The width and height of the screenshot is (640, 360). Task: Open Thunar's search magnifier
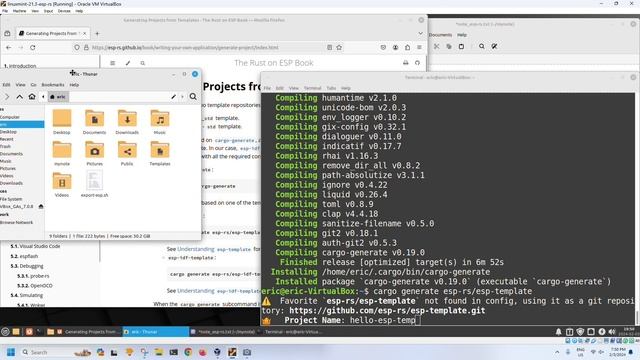coord(193,97)
